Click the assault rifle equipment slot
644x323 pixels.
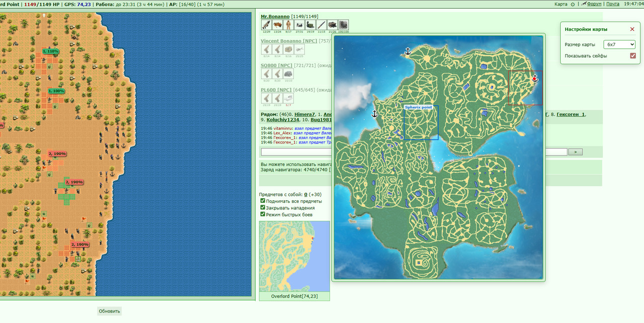pyautogui.click(x=266, y=25)
